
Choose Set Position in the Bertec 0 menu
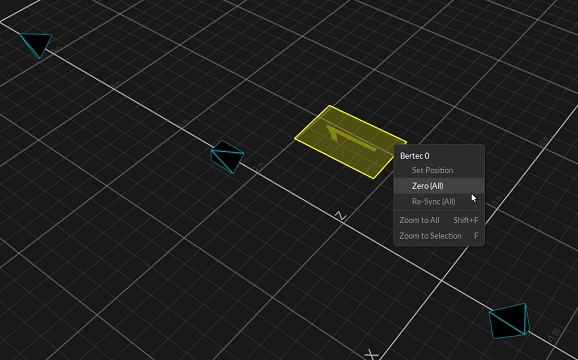coord(439,170)
